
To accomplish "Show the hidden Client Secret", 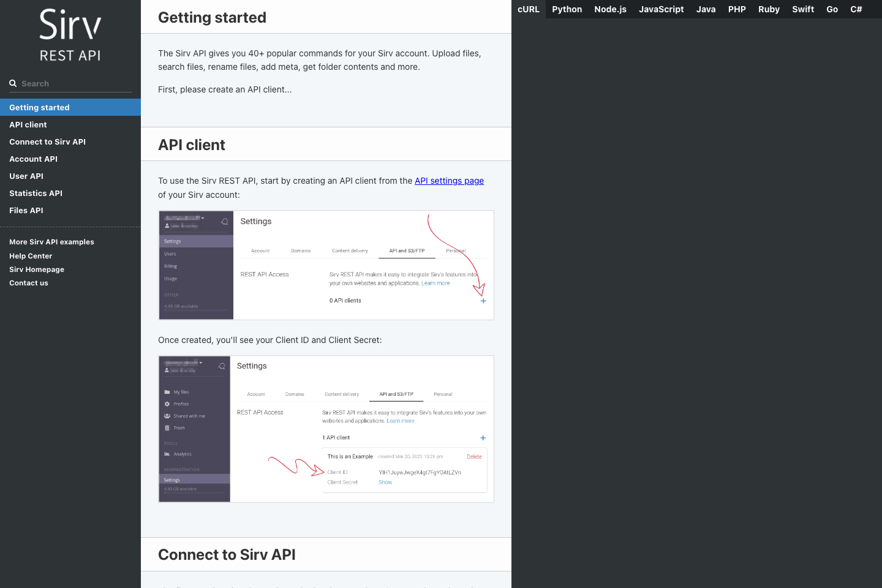I will (385, 482).
